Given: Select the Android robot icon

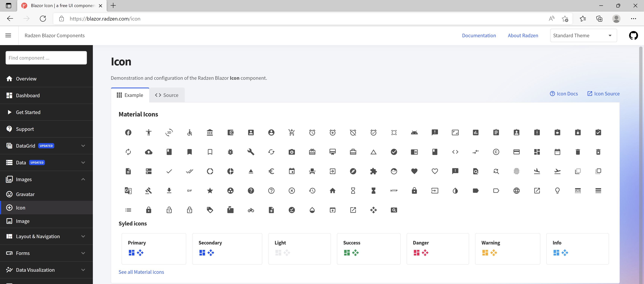Looking at the screenshot, I should [x=414, y=132].
